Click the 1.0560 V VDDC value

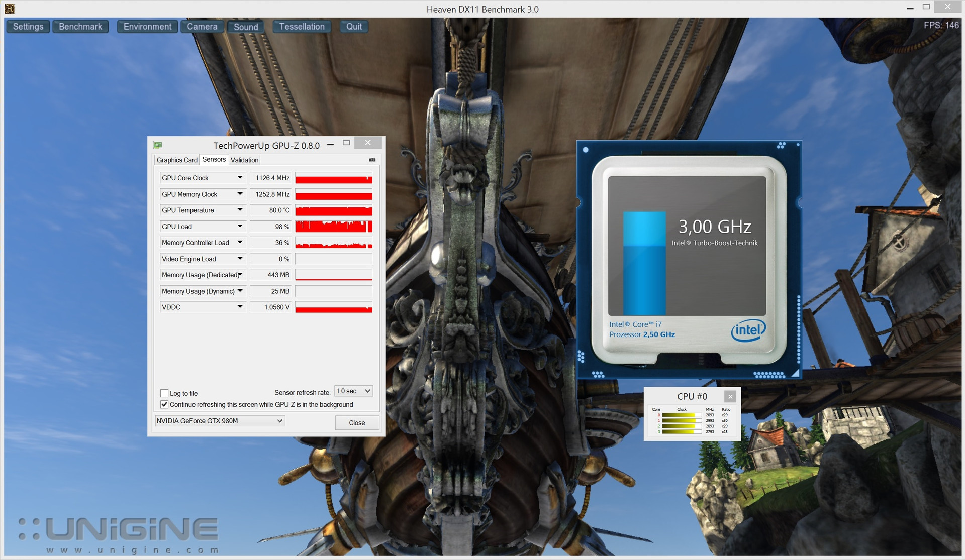pos(270,307)
